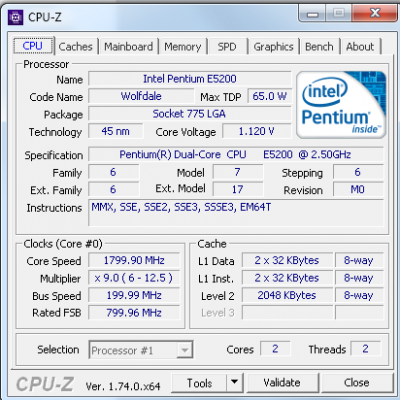Click the Threads count field
The height and width of the screenshot is (400, 400).
click(x=366, y=349)
